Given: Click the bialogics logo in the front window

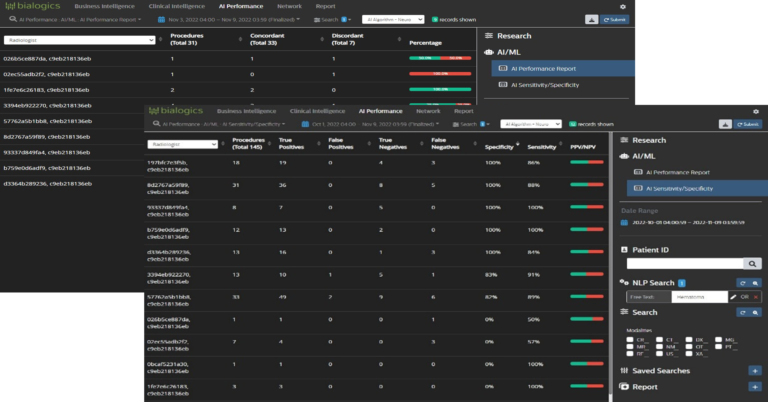Looking at the screenshot, I should click(176, 111).
